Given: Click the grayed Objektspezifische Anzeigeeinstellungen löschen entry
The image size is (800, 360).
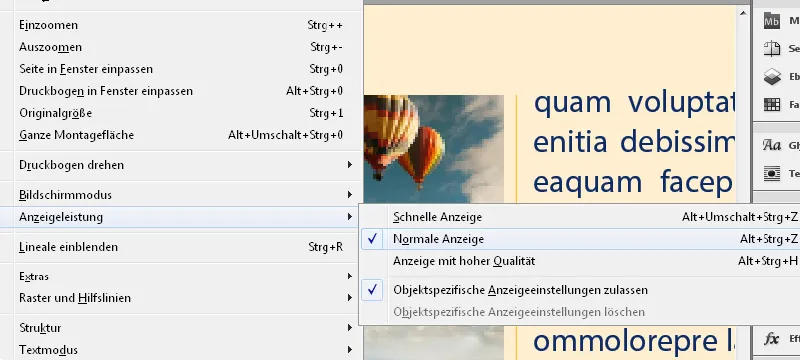Looking at the screenshot, I should tap(580, 312).
